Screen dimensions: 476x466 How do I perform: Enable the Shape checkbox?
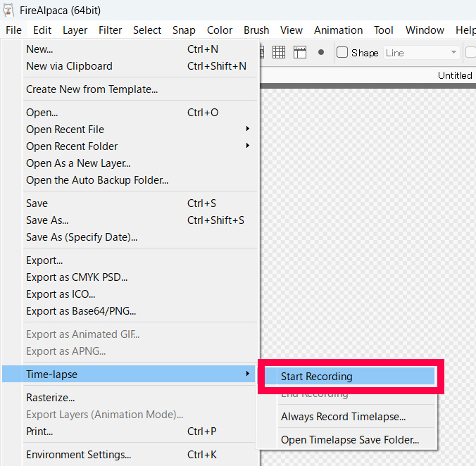pyautogui.click(x=342, y=53)
